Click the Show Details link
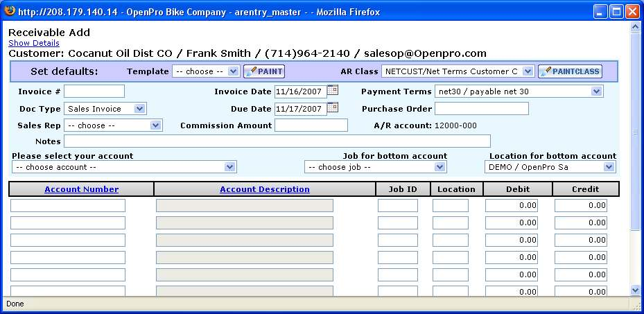This screenshot has width=644, height=314. [x=34, y=43]
